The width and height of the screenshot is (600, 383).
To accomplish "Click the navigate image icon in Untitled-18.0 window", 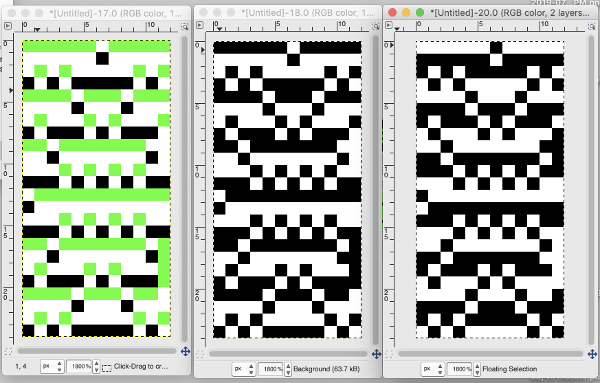I will 377,354.
